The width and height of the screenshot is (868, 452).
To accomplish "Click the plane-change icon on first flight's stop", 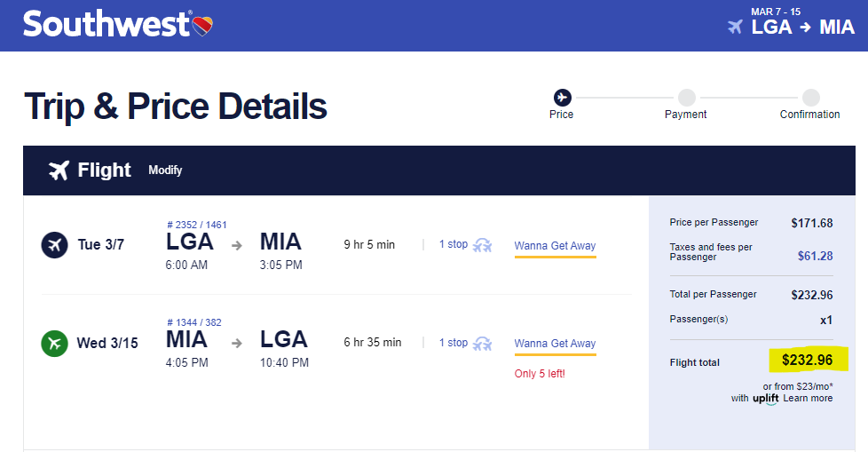I will coord(482,245).
